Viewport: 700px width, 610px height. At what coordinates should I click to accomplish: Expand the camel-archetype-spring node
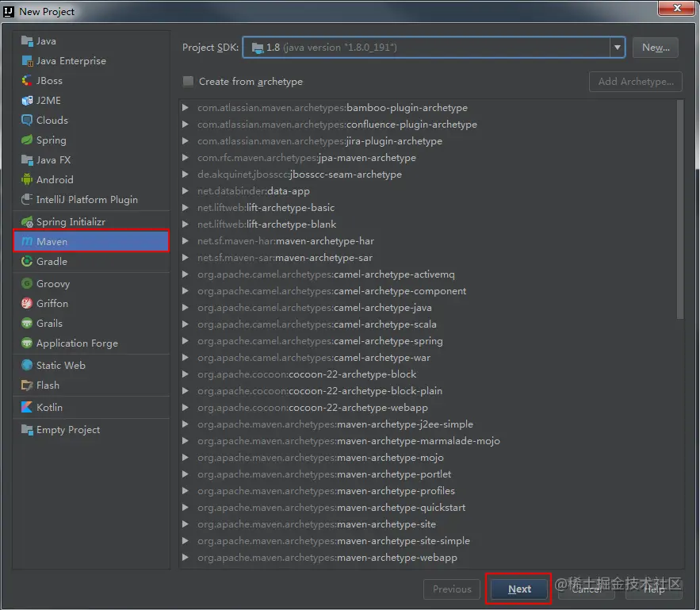point(186,341)
